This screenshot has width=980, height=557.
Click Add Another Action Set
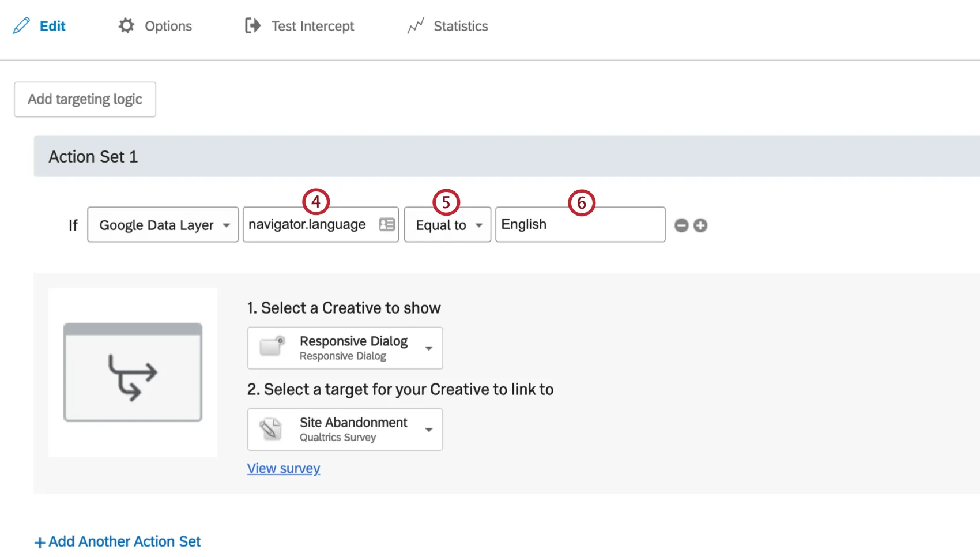point(117,541)
